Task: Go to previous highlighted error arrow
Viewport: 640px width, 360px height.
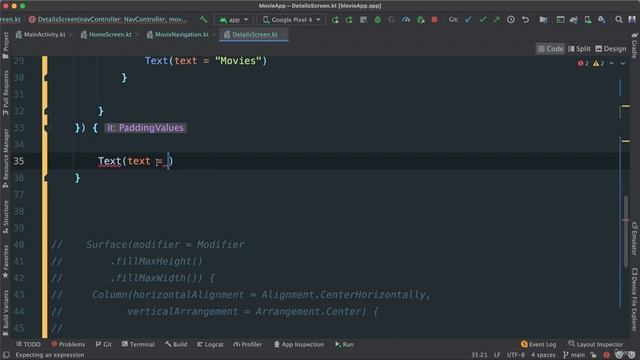Action: [611, 63]
